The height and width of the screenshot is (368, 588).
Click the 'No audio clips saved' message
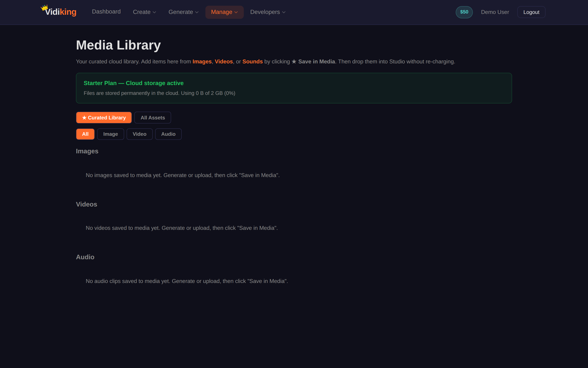click(187, 281)
